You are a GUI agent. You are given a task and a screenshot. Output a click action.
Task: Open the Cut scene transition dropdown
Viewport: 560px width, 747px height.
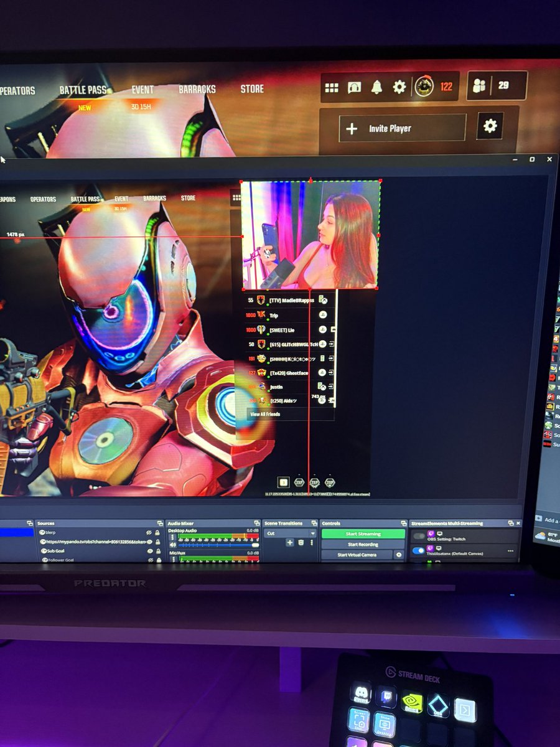point(290,533)
